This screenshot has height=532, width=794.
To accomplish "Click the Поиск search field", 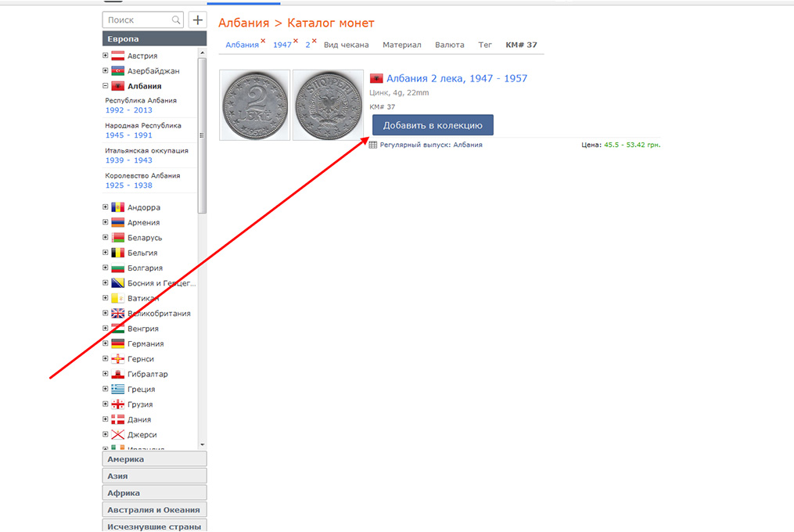I will coord(137,20).
